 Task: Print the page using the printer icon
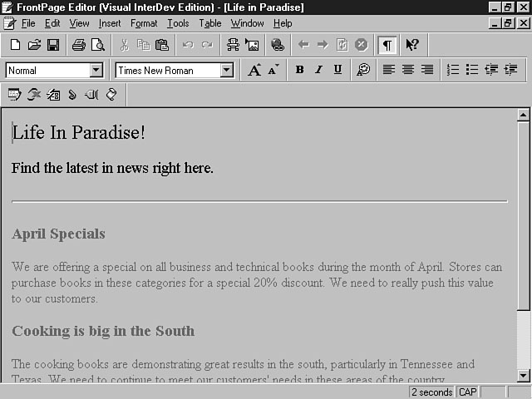point(78,45)
